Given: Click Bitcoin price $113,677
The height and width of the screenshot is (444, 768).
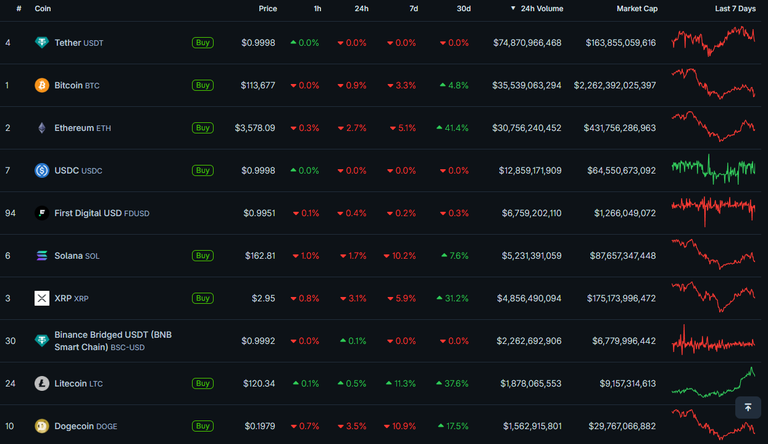Looking at the screenshot, I should (258, 85).
